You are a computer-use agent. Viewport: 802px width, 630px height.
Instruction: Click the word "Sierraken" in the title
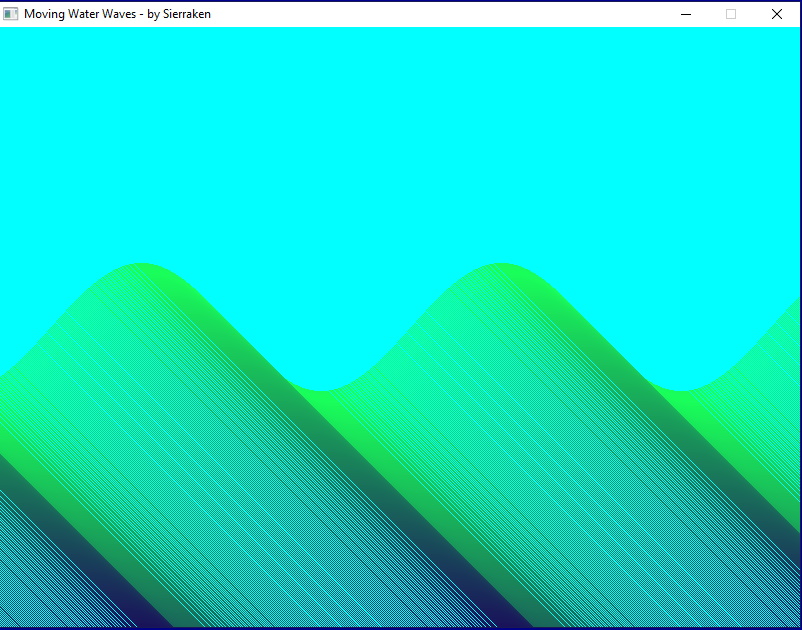click(186, 14)
